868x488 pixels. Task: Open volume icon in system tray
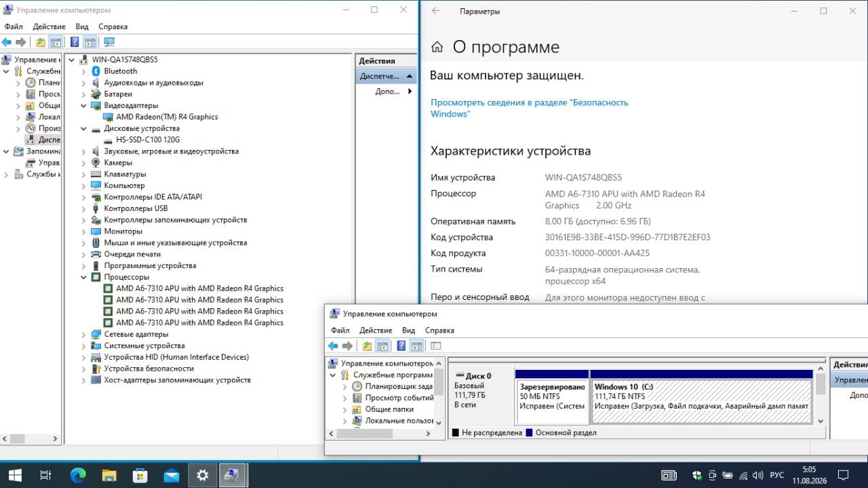pyautogui.click(x=759, y=476)
